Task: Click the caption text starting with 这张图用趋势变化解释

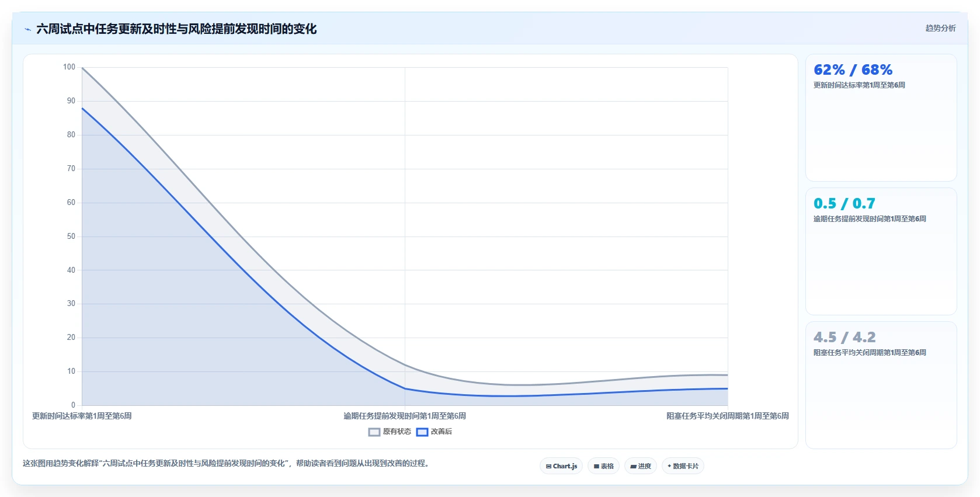Action: click(x=227, y=463)
